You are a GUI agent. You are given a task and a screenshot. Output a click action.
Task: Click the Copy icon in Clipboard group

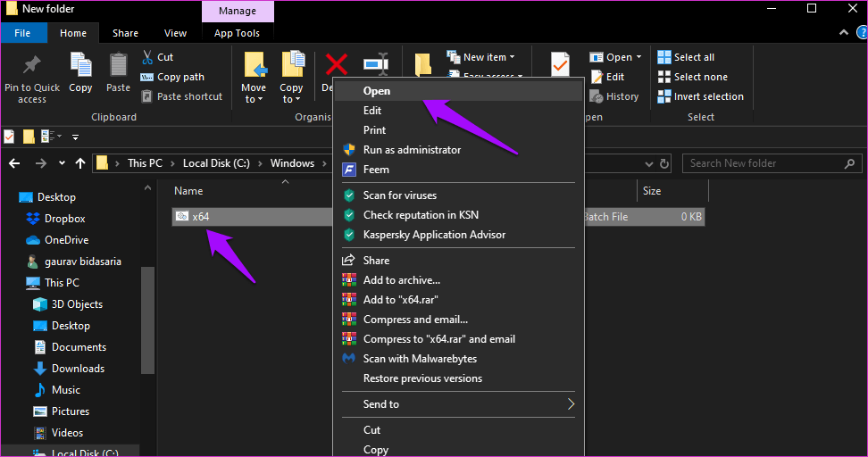point(81,65)
